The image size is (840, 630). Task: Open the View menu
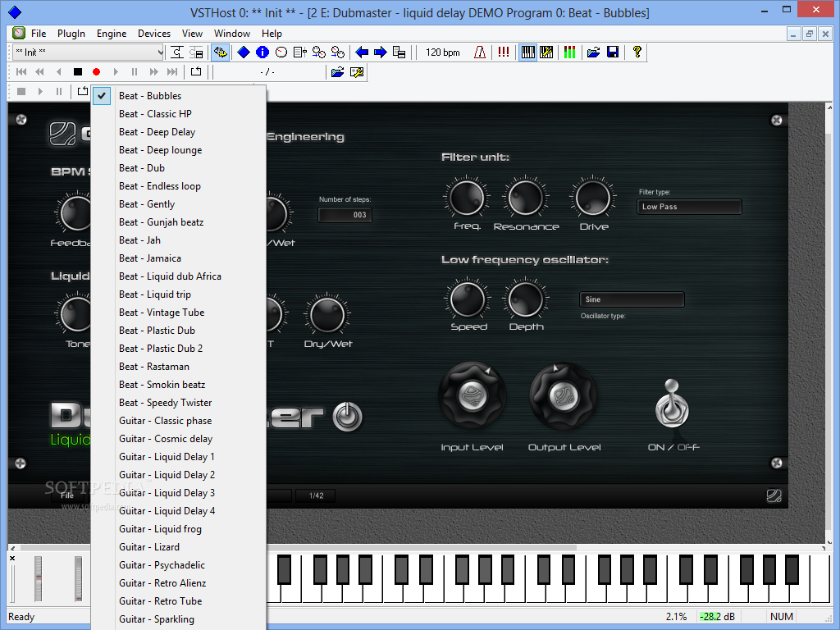coord(192,33)
